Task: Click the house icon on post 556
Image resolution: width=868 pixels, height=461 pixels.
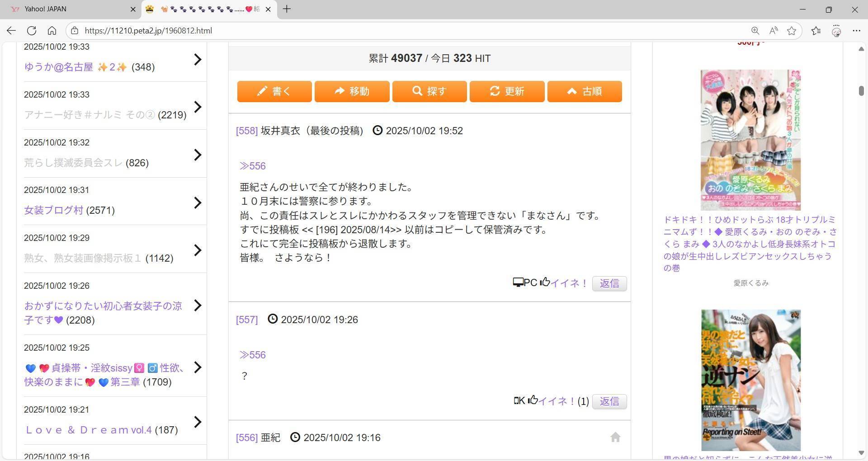Action: tap(615, 437)
